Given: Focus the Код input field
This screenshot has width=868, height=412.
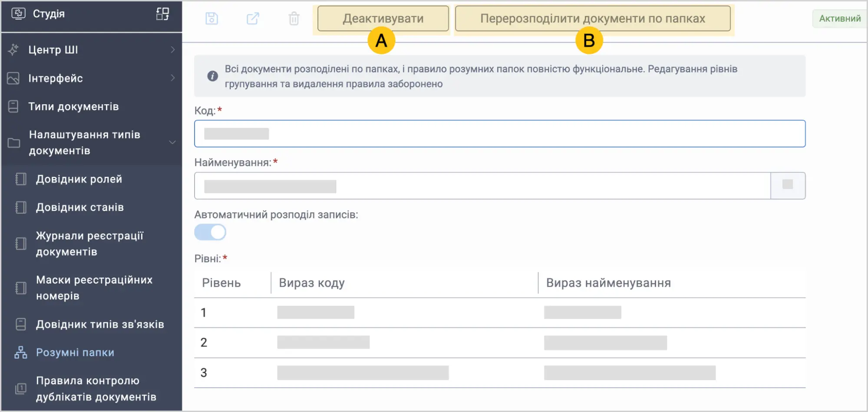Looking at the screenshot, I should 500,134.
